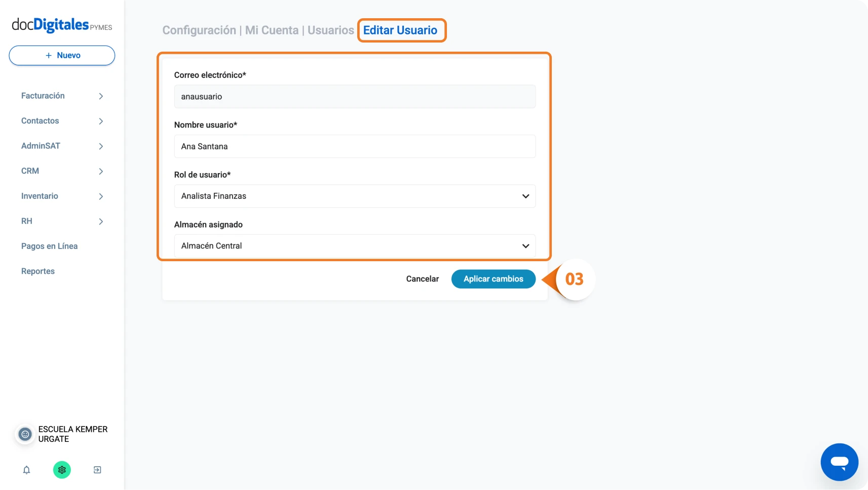Screen dimensions: 868x490
Task: Click the docDigitales logo
Action: pos(62,25)
